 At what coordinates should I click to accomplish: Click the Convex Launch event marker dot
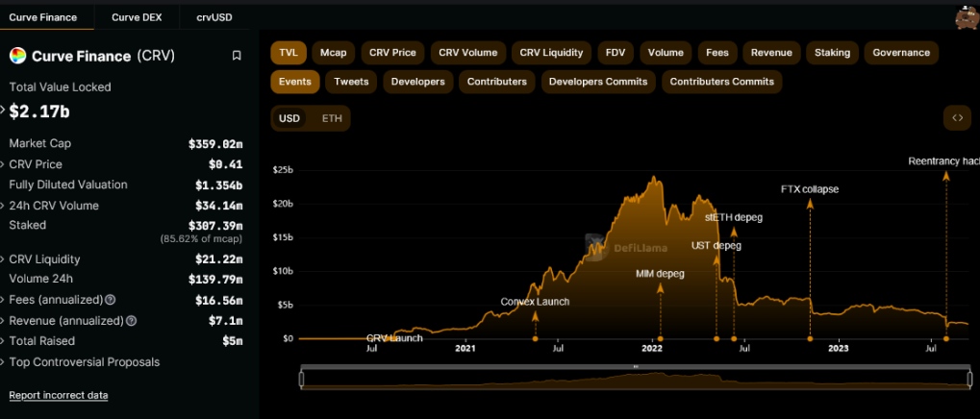pyautogui.click(x=535, y=338)
